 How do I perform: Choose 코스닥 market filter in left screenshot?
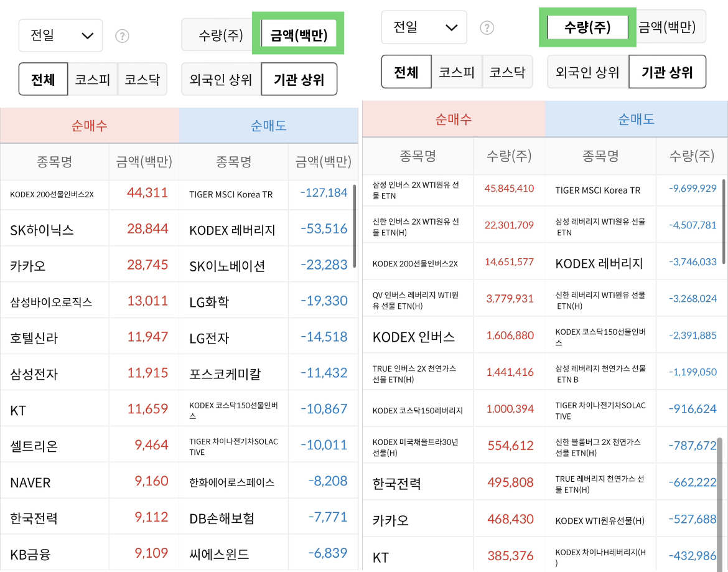(x=142, y=80)
